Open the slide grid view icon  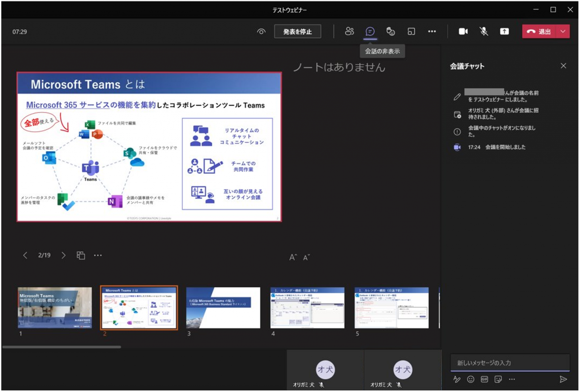[81, 255]
